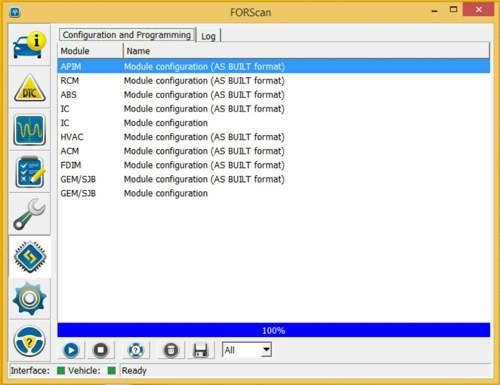
Task: Click the Stop button
Action: [x=101, y=350]
